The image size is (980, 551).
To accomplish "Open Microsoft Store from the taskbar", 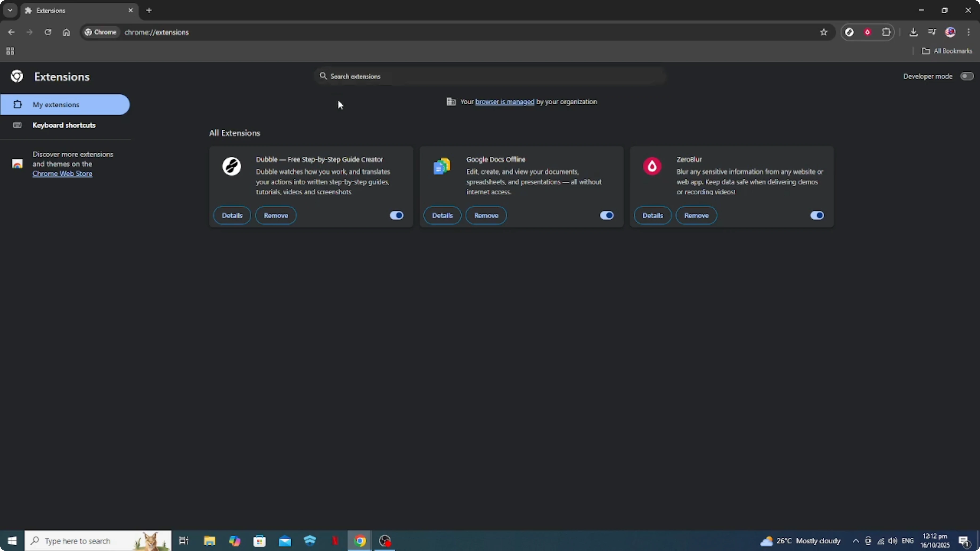I will click(x=259, y=541).
